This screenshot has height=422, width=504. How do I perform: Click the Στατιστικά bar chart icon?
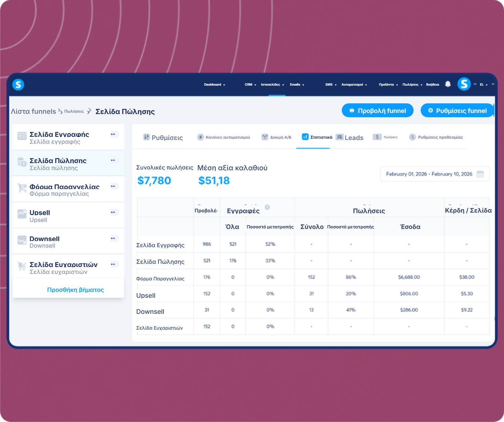pos(305,137)
